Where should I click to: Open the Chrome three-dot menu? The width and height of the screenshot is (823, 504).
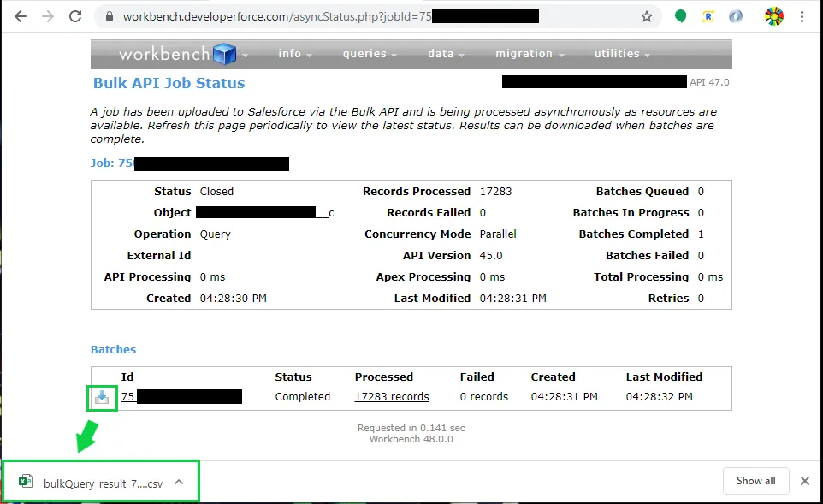(x=802, y=17)
